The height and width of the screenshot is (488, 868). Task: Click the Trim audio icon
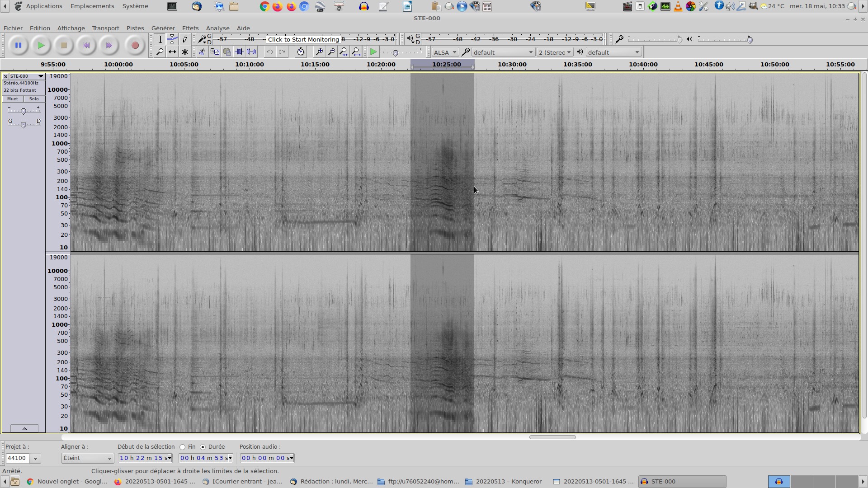click(x=239, y=52)
